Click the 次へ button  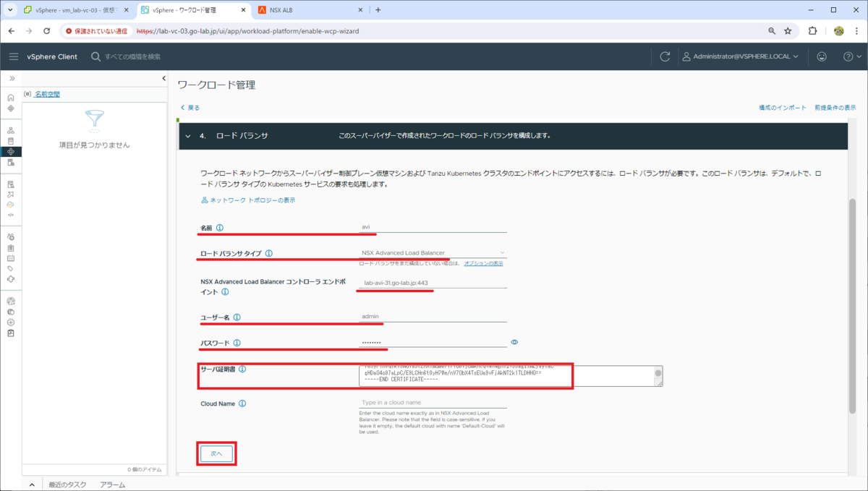217,453
